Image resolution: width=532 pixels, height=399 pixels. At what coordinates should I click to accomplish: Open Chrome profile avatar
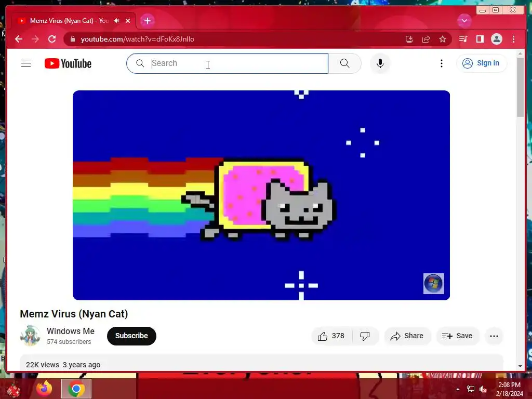[x=496, y=39]
